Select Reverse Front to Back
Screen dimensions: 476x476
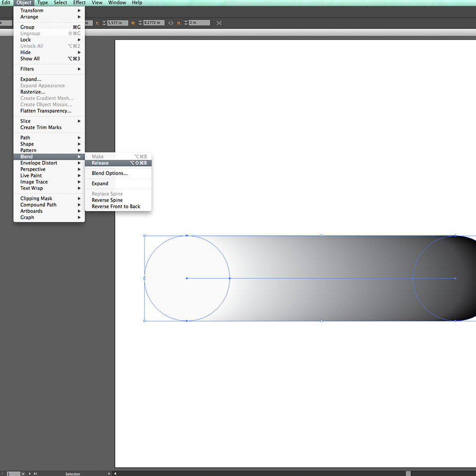click(117, 206)
